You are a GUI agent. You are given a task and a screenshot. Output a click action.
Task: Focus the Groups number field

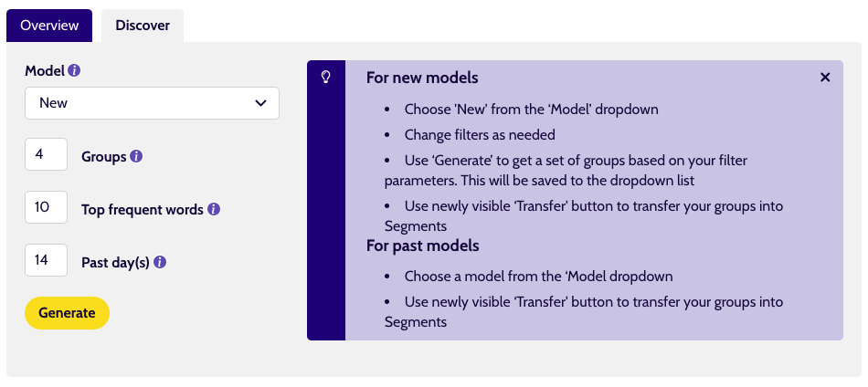tap(46, 154)
